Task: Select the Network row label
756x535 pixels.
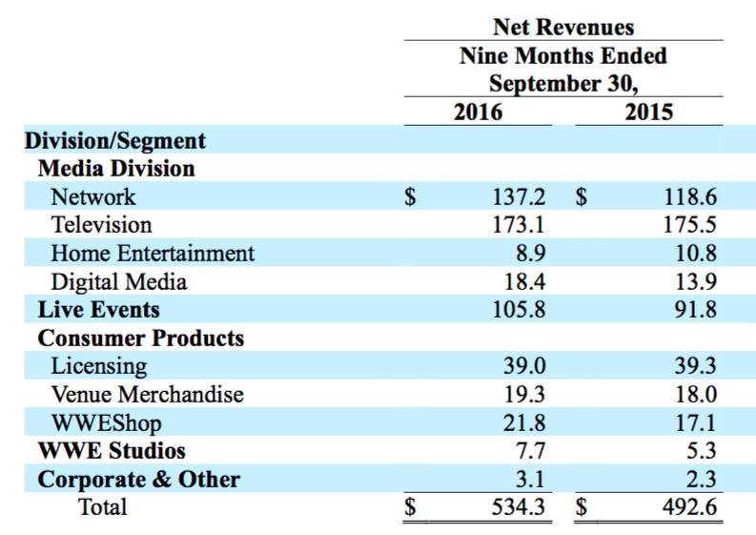Action: pyautogui.click(x=94, y=197)
